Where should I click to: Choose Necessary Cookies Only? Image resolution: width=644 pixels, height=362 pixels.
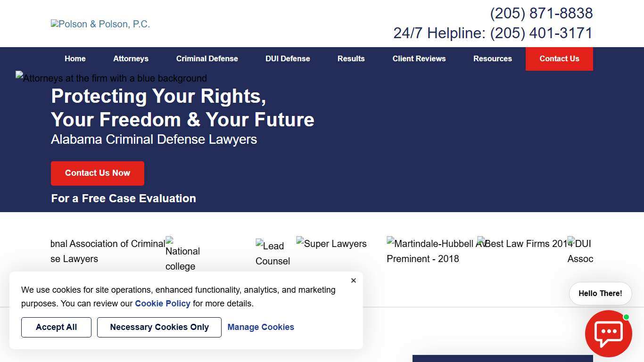pyautogui.click(x=159, y=327)
